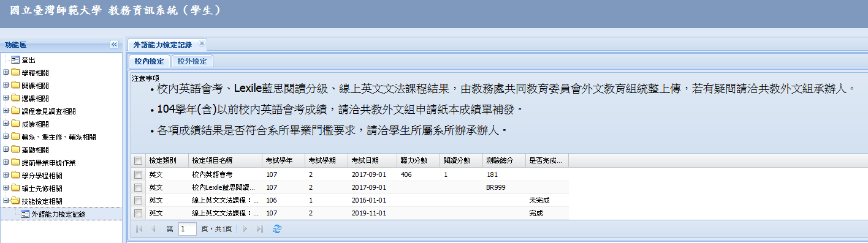868x243 pixels.
Task: Sort by 考試日期 column header
Action: pos(372,160)
